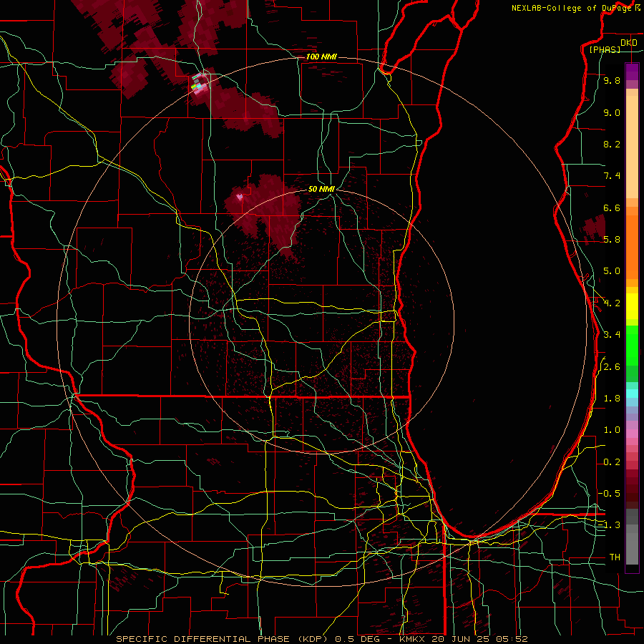Click the TH label at the scale bottom

(x=615, y=557)
